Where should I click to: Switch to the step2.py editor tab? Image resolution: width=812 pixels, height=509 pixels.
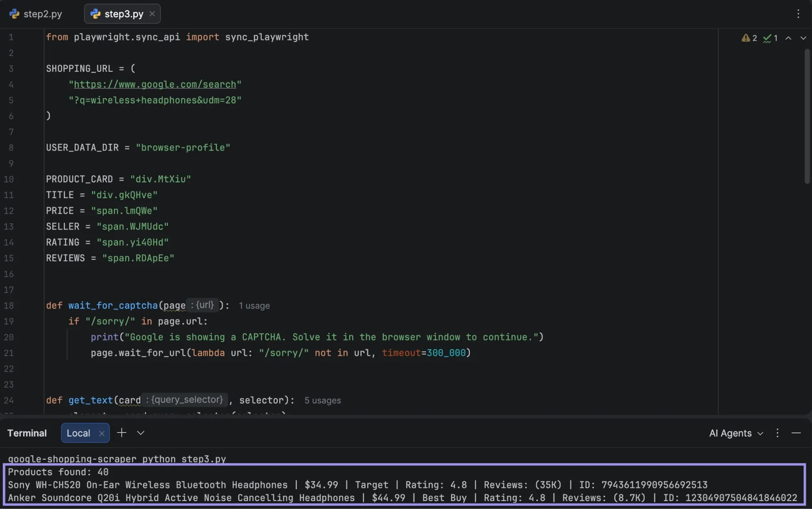coord(36,14)
